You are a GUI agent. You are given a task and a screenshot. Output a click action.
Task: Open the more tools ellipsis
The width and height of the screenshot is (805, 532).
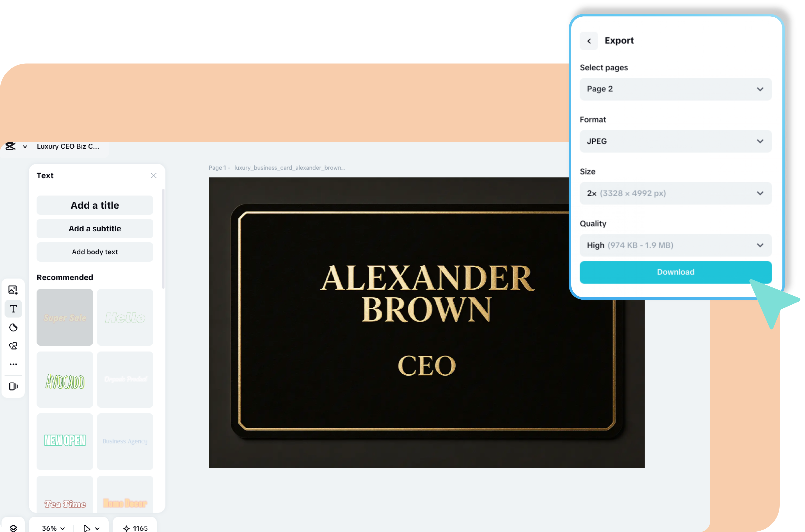(13, 364)
